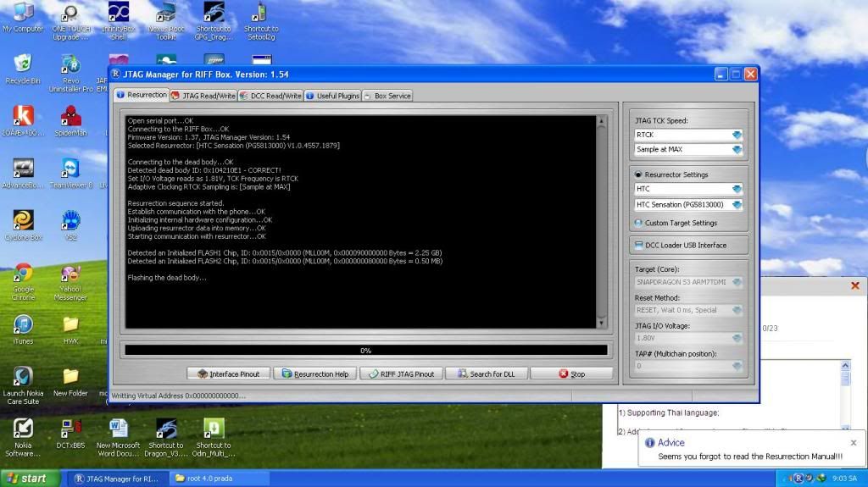The image size is (868, 487).
Task: Open ONE TOUCH Upgrade desktop shortcut
Action: pyautogui.click(x=70, y=21)
